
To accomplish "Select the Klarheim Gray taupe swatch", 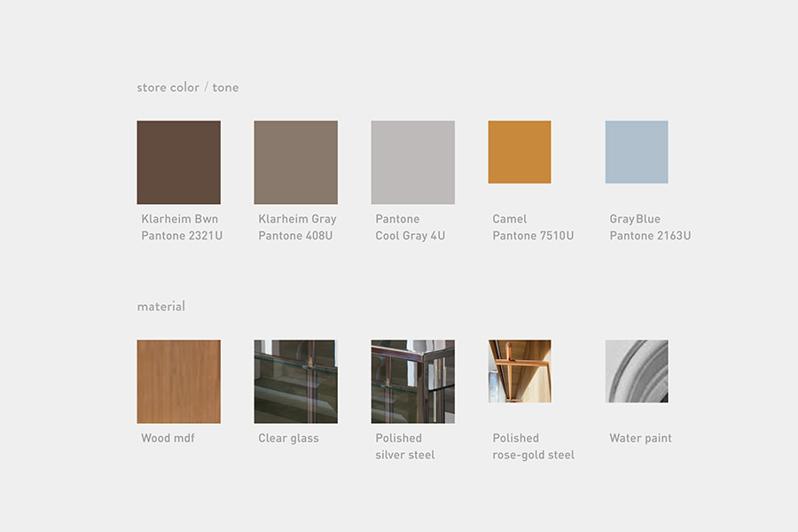I will click(x=295, y=162).
